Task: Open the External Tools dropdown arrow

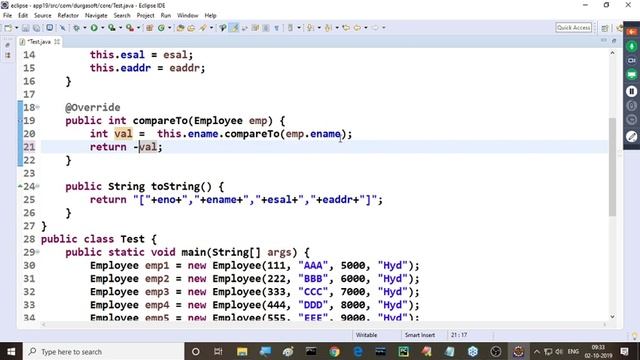Action: point(138,28)
